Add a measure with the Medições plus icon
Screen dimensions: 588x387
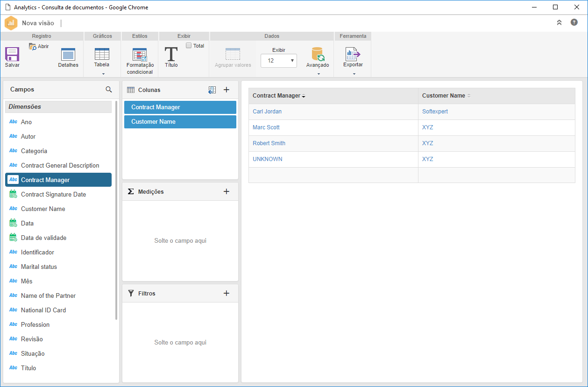tap(227, 191)
